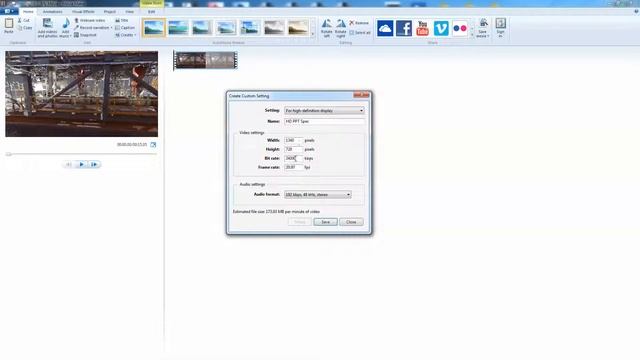The height and width of the screenshot is (360, 640).
Task: Rotate left
Action: [327, 28]
